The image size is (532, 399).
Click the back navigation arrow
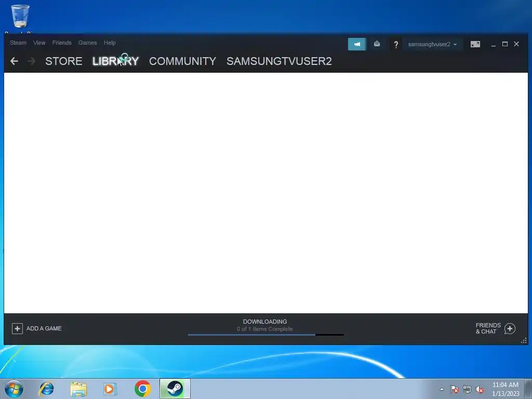coord(14,61)
